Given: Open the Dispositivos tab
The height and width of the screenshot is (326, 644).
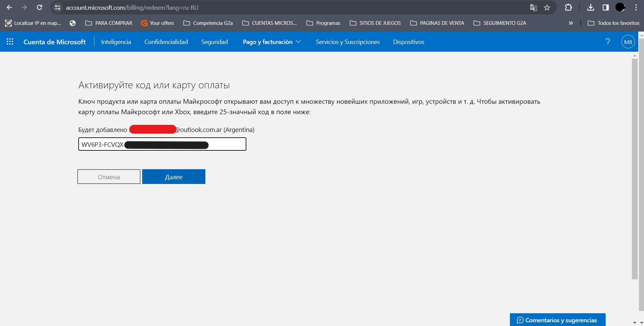Looking at the screenshot, I should [x=408, y=42].
